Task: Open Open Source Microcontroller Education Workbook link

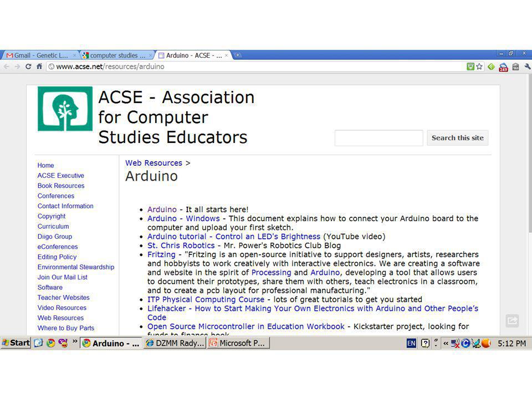Action: coord(245,326)
